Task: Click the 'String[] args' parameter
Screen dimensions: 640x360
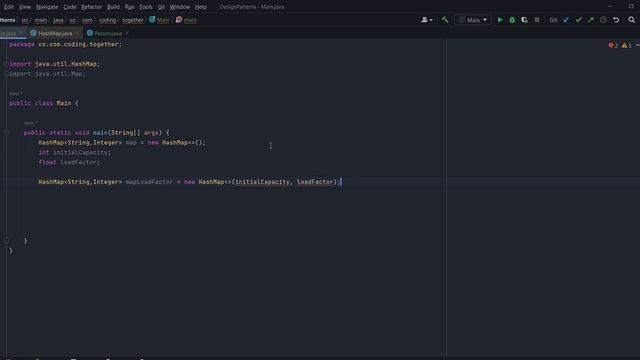Action: point(135,133)
